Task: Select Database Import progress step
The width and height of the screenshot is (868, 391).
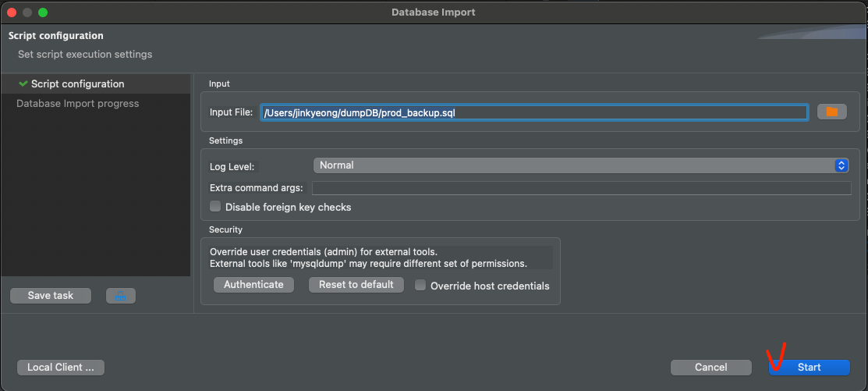Action: [77, 103]
